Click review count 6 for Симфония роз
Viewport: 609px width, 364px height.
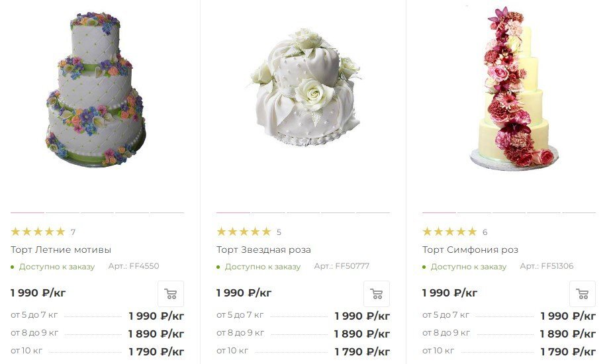(485, 232)
